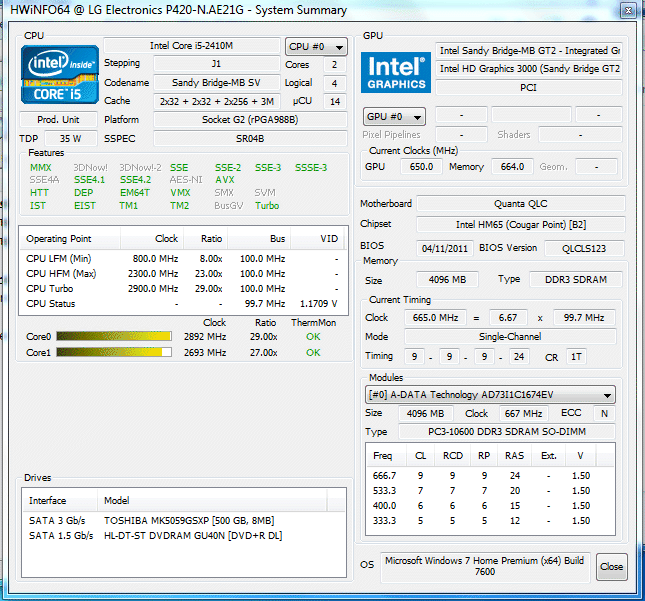Click the Socket G2 (rPGA988B) platform field
This screenshot has width=645, height=601.
pos(250,120)
